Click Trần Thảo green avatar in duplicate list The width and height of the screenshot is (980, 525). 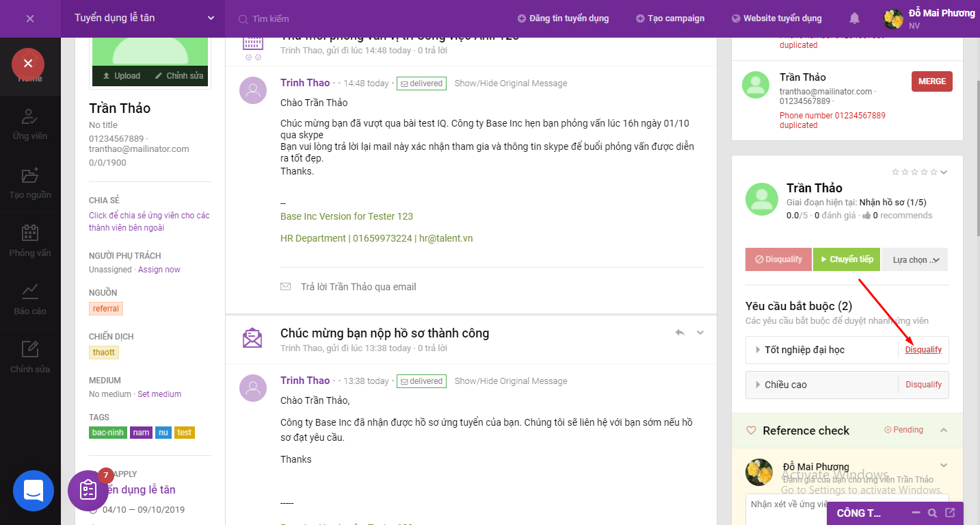[x=756, y=85]
